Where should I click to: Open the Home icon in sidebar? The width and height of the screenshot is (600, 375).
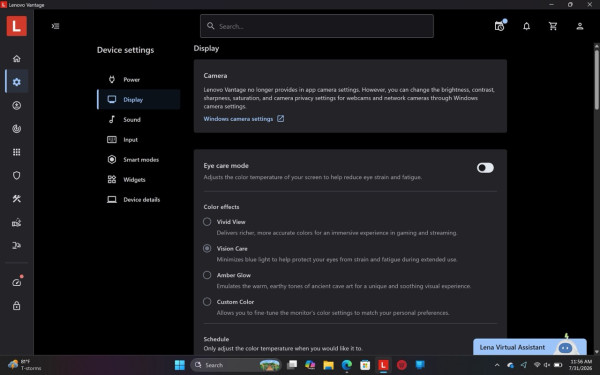[x=16, y=59]
